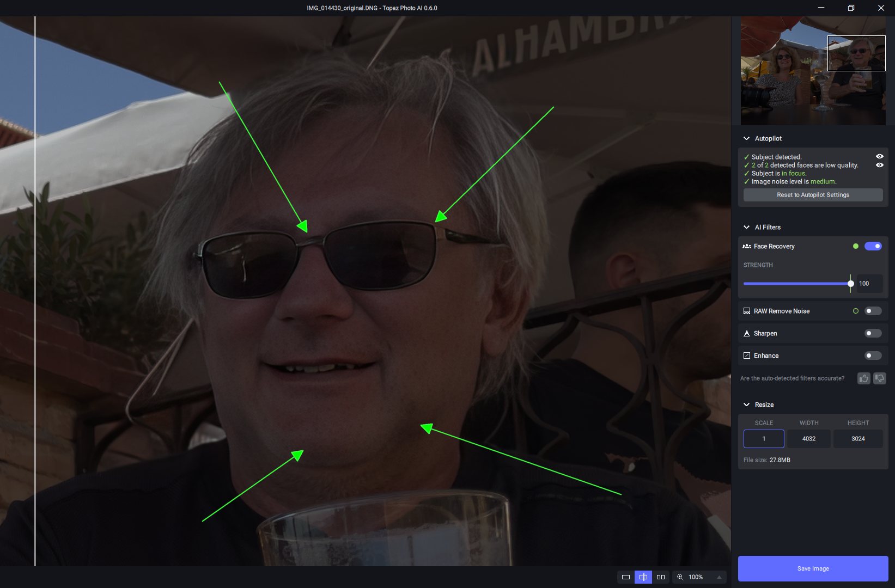Click the Face Recovery people icon
This screenshot has width=895, height=588.
click(x=747, y=247)
